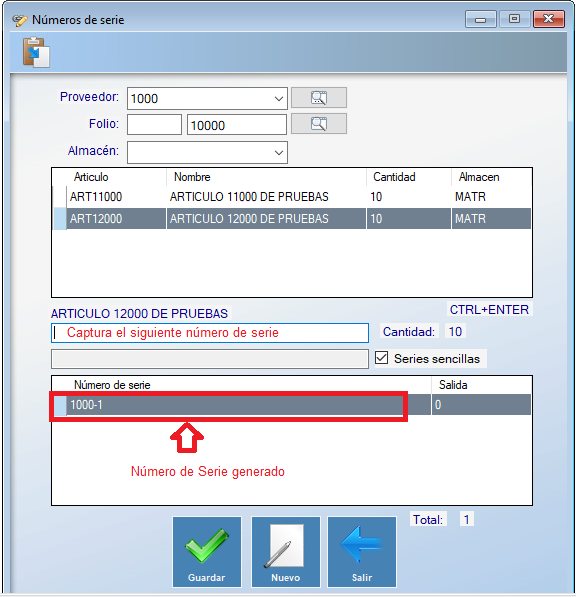Focus the serial number capture field
The height and width of the screenshot is (597, 576).
(x=210, y=333)
